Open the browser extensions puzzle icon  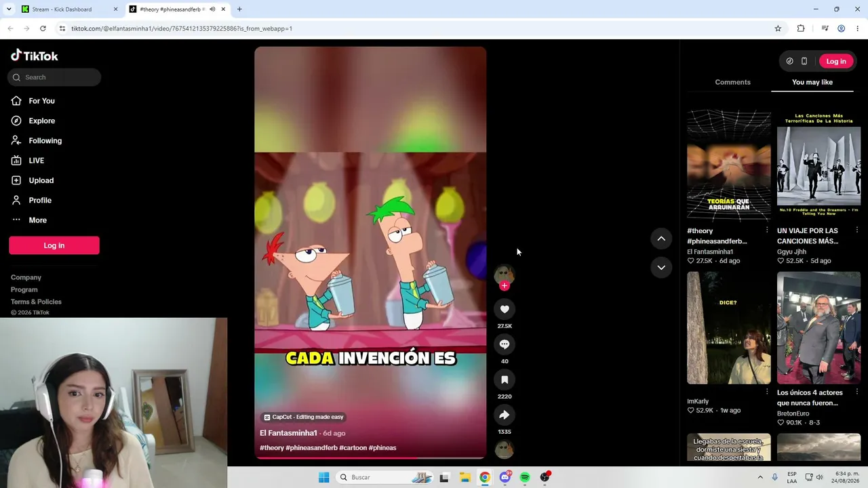(801, 28)
